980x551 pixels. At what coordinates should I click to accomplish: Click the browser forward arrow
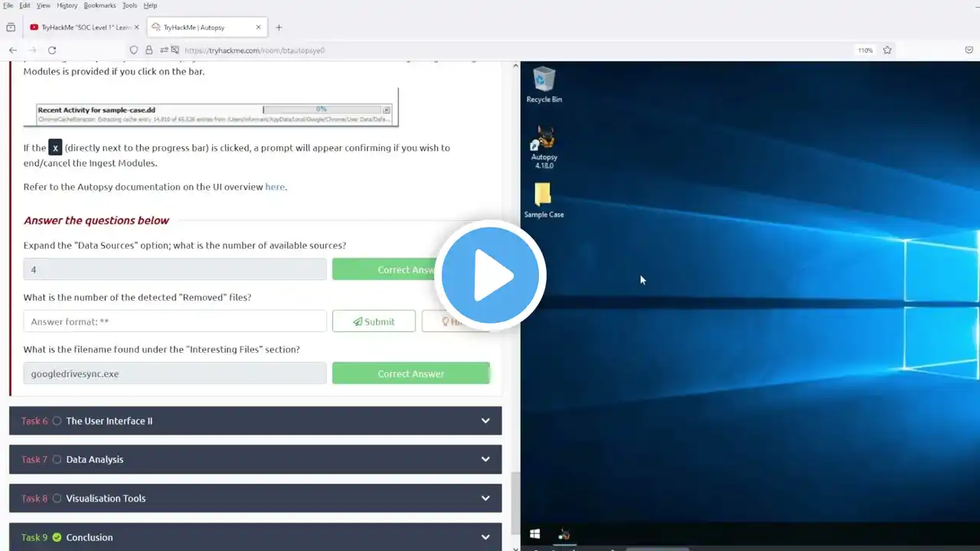[x=32, y=51]
